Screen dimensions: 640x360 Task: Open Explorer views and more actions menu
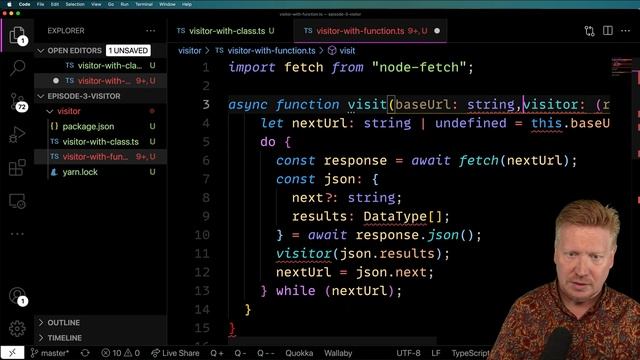pyautogui.click(x=151, y=31)
